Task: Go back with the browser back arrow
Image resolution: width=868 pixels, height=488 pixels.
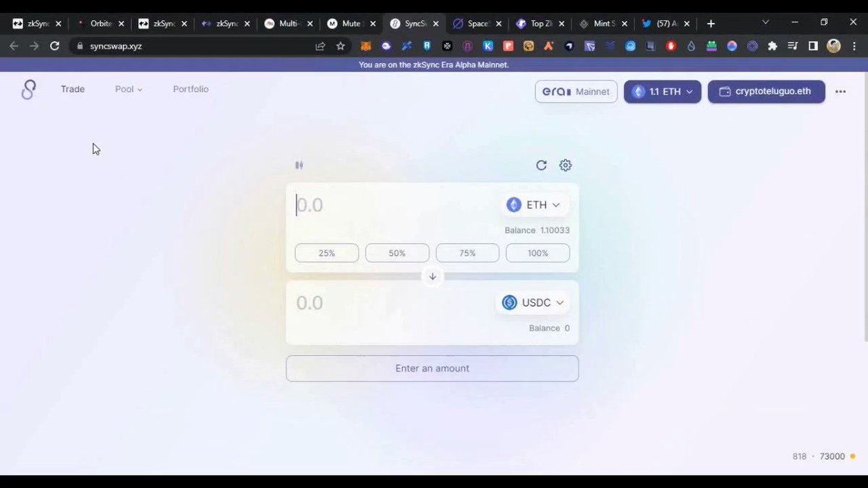Action: [x=14, y=46]
